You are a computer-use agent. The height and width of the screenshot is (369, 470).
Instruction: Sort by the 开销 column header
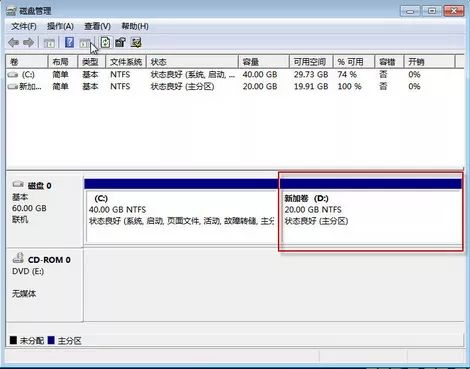[x=429, y=62]
